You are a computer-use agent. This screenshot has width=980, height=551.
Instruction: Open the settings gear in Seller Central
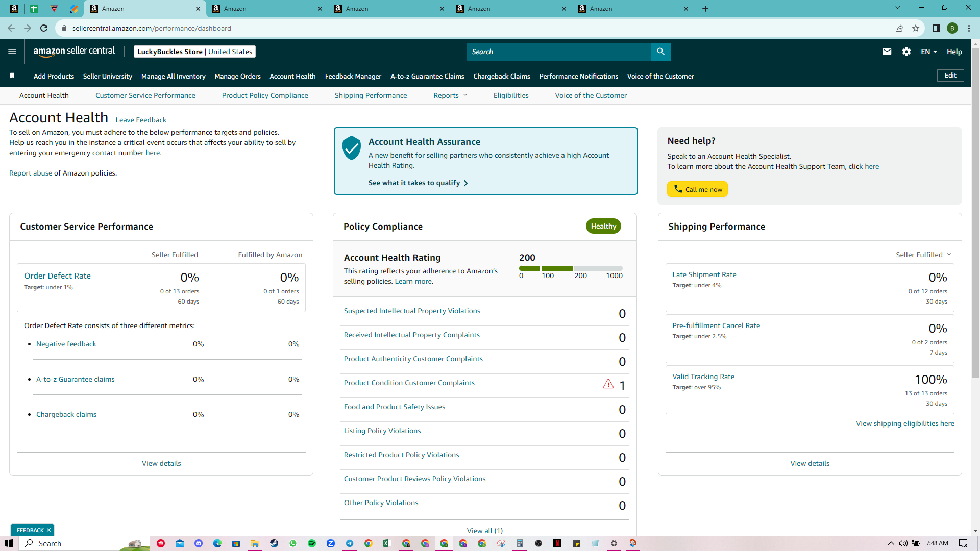906,52
